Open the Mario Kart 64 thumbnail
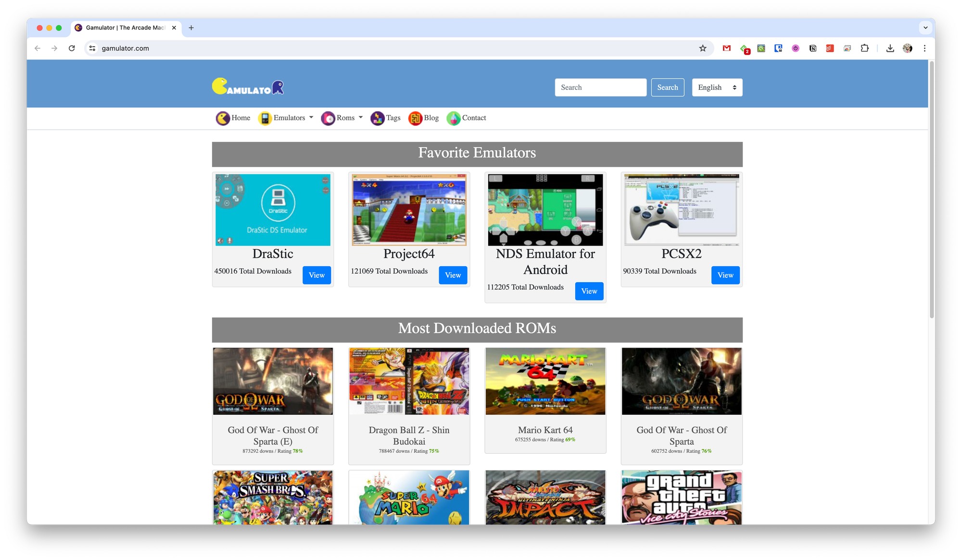 pos(545,381)
